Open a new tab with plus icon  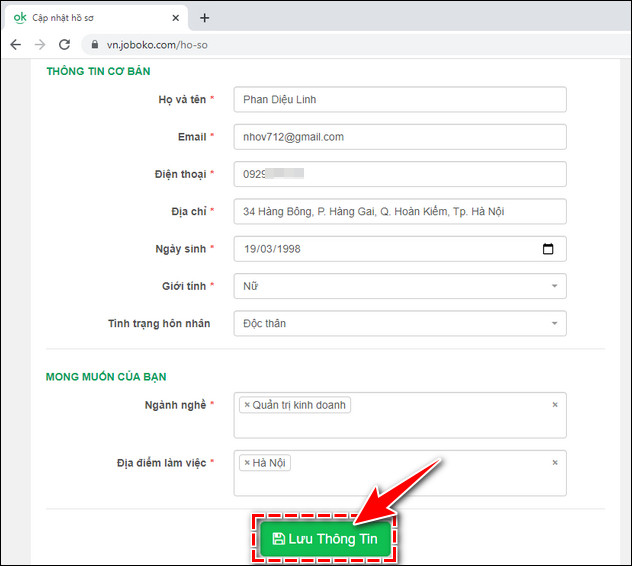(x=205, y=17)
